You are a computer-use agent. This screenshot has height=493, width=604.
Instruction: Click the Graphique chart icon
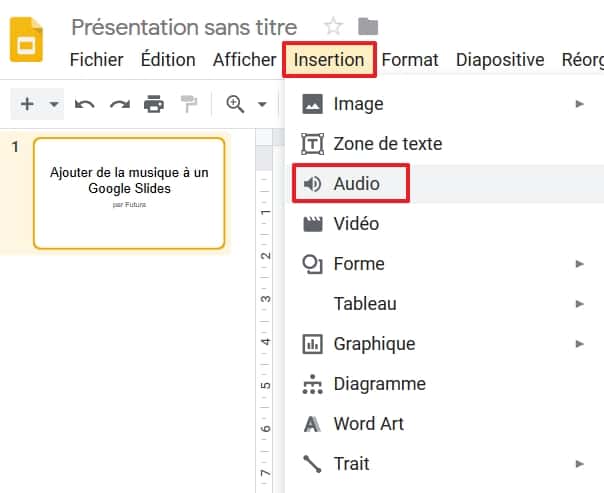[x=312, y=344]
